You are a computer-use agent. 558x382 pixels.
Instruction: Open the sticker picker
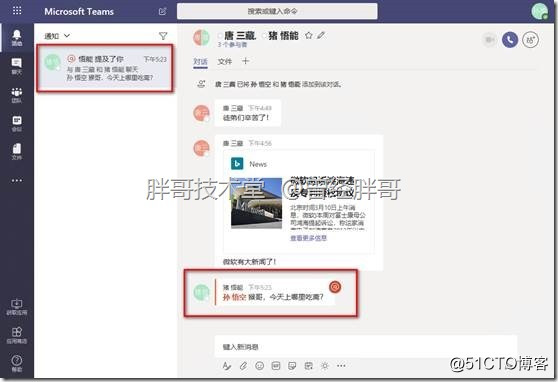click(x=292, y=366)
